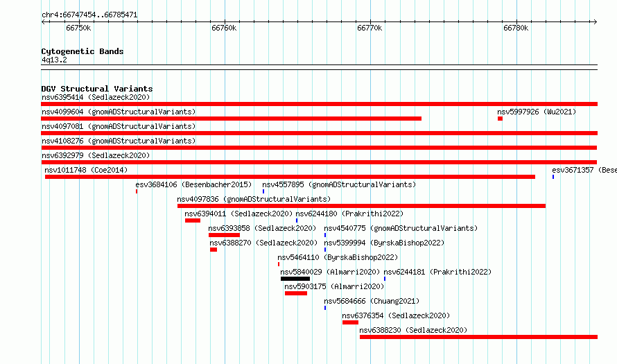Click the nsv5399994 (ByrskaBishop2022) marker

[325, 250]
